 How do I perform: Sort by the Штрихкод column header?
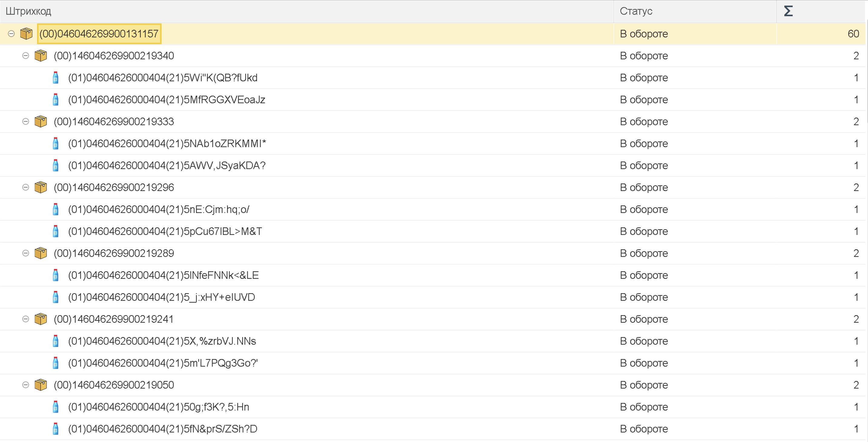click(x=306, y=11)
